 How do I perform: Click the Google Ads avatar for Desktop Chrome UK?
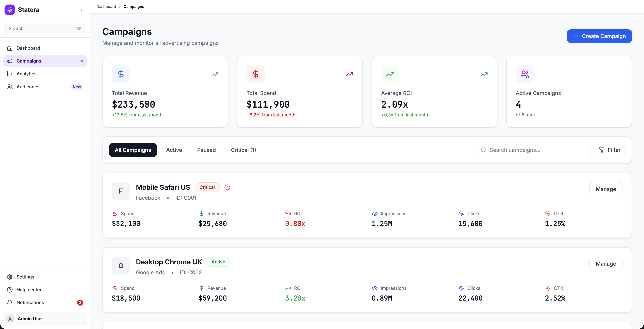pyautogui.click(x=121, y=265)
